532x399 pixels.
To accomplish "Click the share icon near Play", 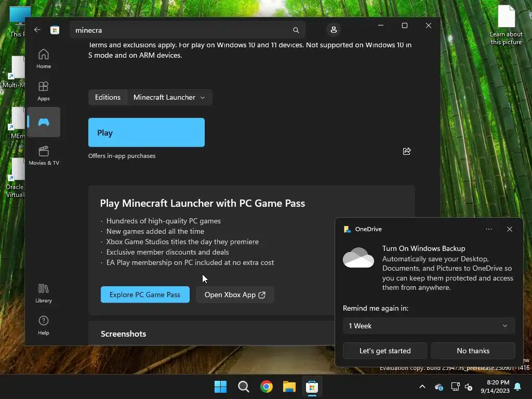I will pyautogui.click(x=407, y=151).
